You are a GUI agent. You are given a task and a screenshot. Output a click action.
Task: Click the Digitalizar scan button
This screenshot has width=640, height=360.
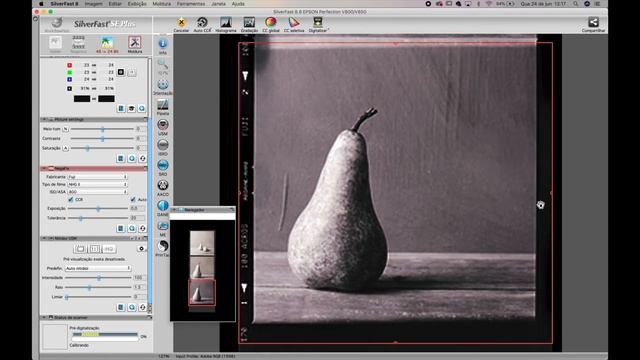click(x=318, y=24)
